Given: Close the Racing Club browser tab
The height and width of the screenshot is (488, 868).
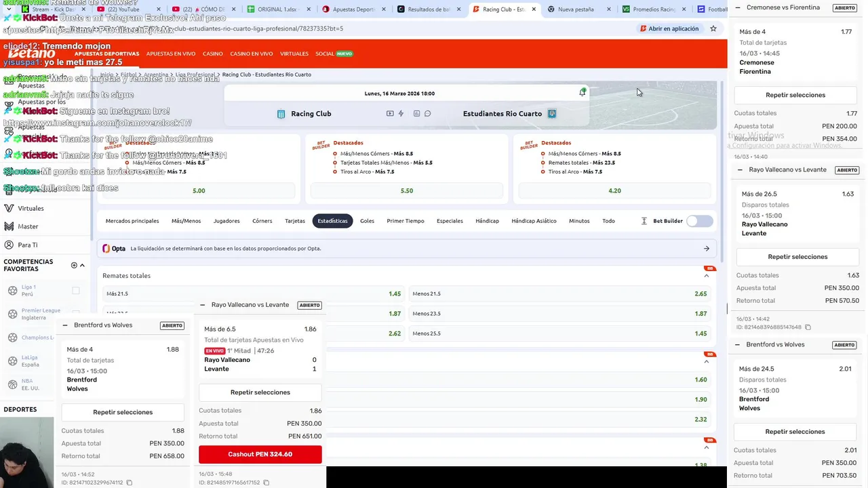Looking at the screenshot, I should coord(534,9).
